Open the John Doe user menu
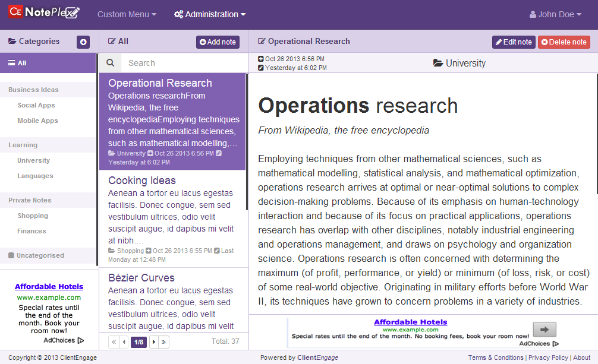The height and width of the screenshot is (364, 598). coord(555,14)
